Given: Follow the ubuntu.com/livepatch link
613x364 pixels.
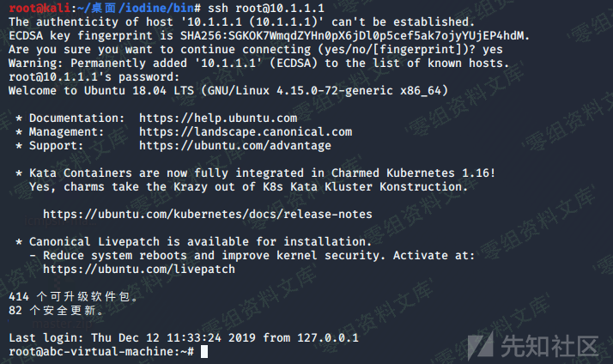Looking at the screenshot, I should point(138,269).
